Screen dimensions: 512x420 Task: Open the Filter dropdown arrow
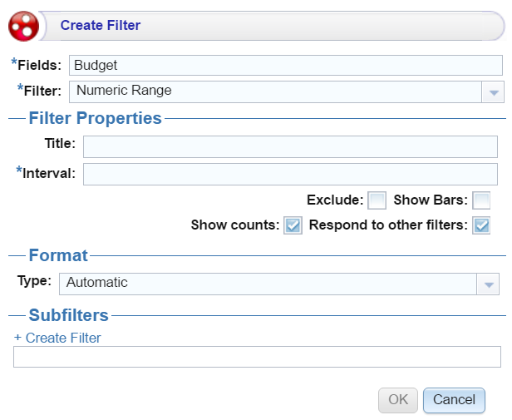click(494, 92)
